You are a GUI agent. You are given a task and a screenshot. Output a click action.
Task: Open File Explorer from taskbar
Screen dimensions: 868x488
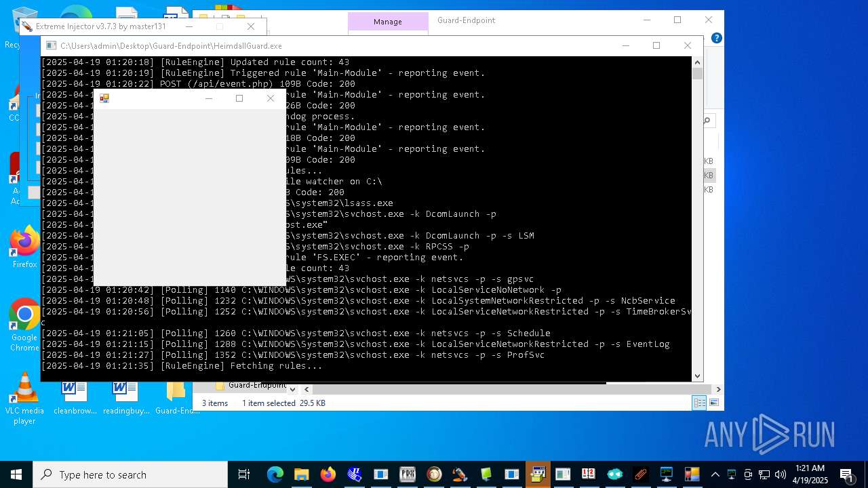(301, 474)
